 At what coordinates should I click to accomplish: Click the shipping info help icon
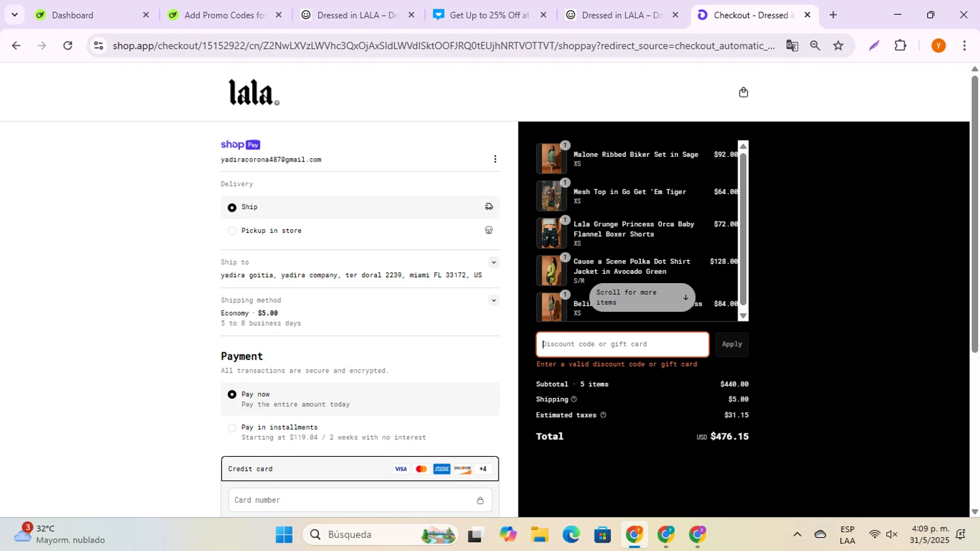(574, 399)
